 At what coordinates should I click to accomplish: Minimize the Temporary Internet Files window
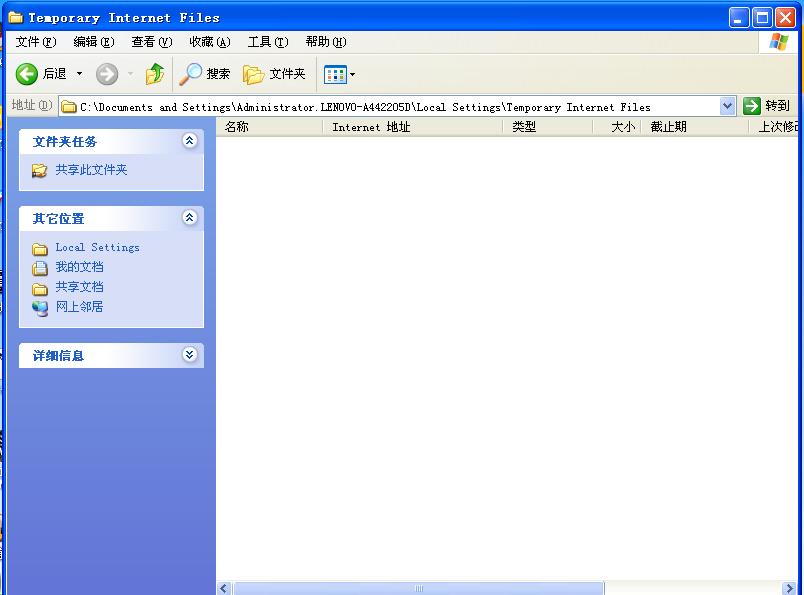click(738, 18)
